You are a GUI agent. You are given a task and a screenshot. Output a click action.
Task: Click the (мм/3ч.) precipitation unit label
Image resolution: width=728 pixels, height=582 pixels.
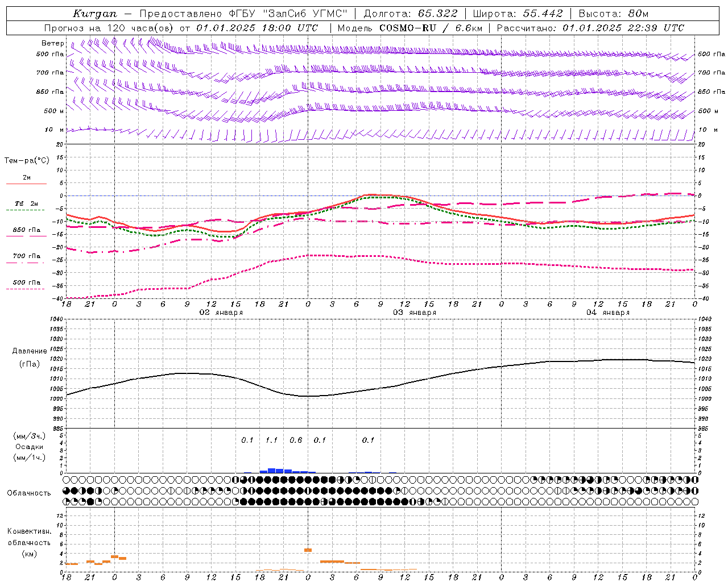click(30, 436)
